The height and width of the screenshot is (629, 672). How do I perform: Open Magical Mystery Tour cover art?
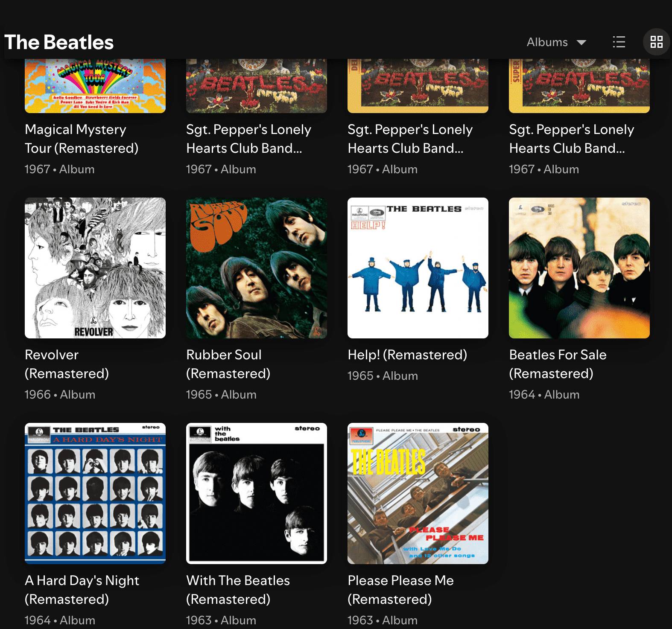(x=95, y=86)
